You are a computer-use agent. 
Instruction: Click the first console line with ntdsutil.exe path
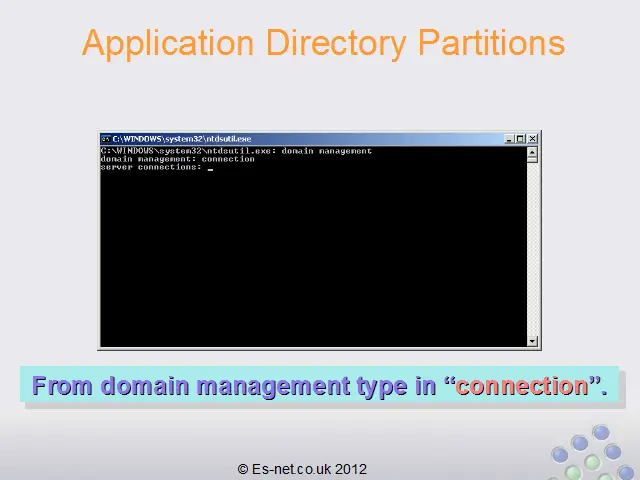click(236, 151)
